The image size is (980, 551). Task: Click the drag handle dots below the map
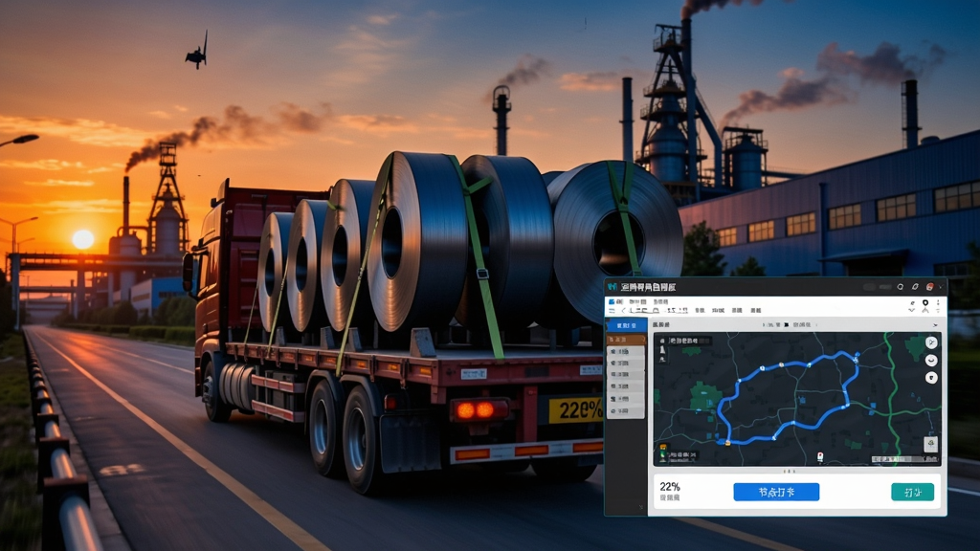tap(789, 471)
